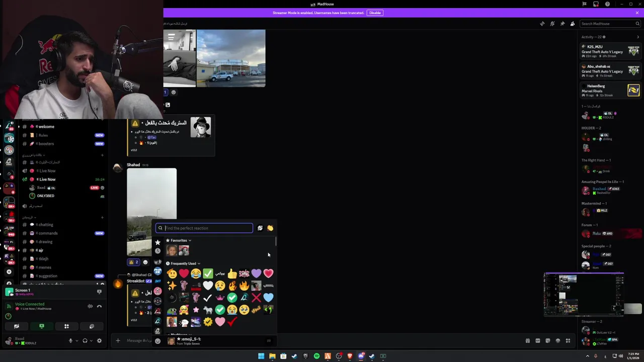Open the chatting channel

(x=63, y=225)
